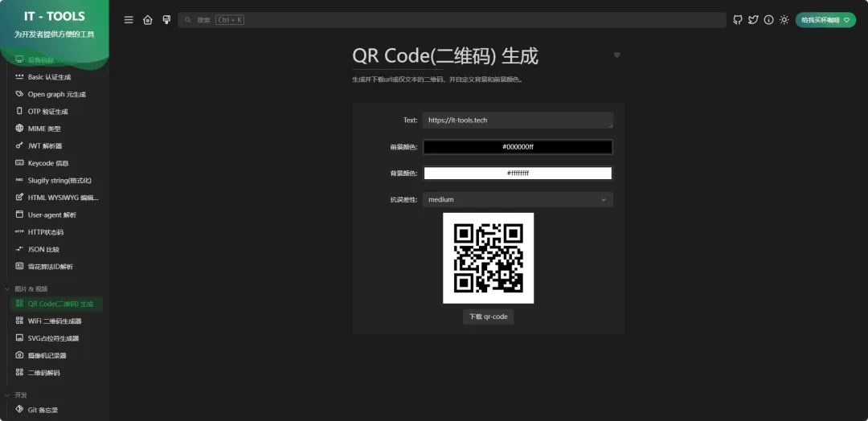Open the GitHub repository icon
This screenshot has height=421, width=868.
pos(737,20)
